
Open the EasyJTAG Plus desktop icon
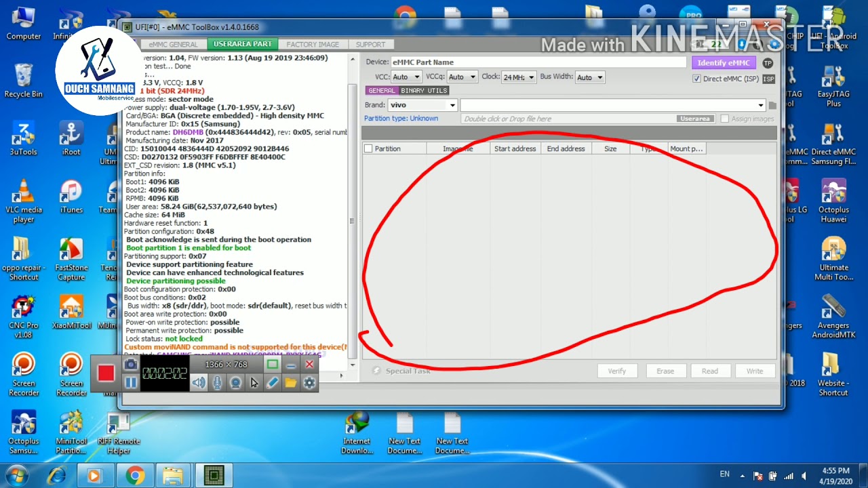tap(833, 85)
